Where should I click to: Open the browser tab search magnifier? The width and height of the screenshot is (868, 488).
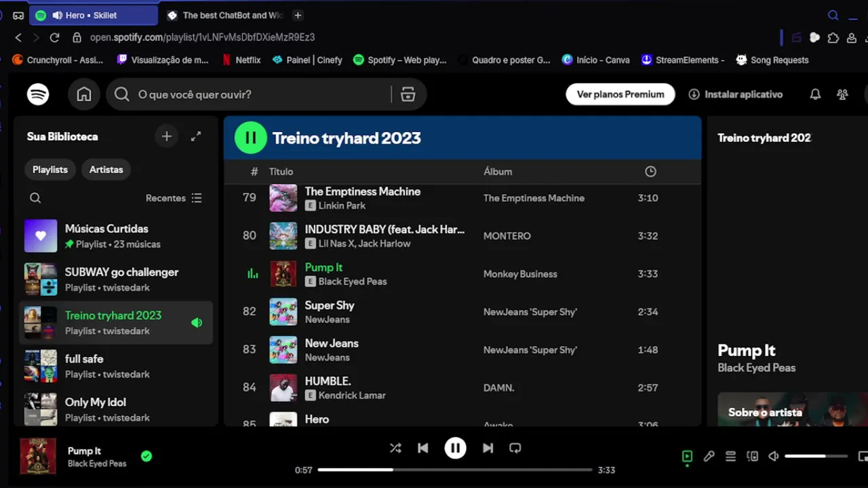click(833, 15)
